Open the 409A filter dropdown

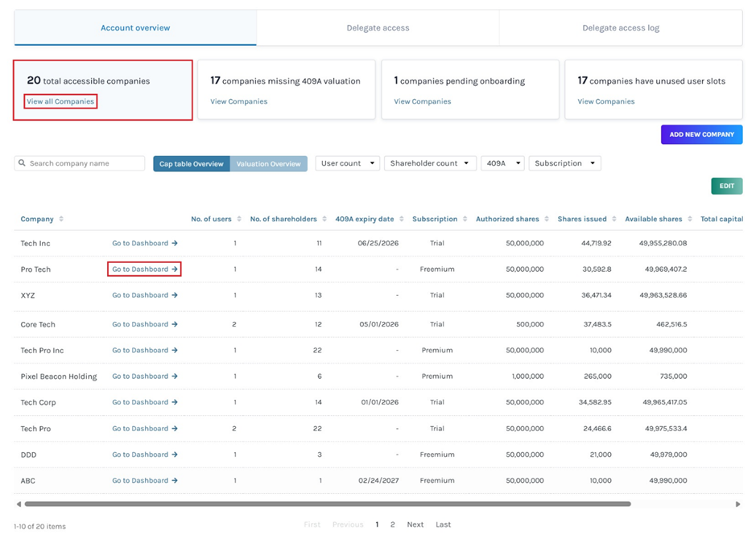click(x=502, y=163)
